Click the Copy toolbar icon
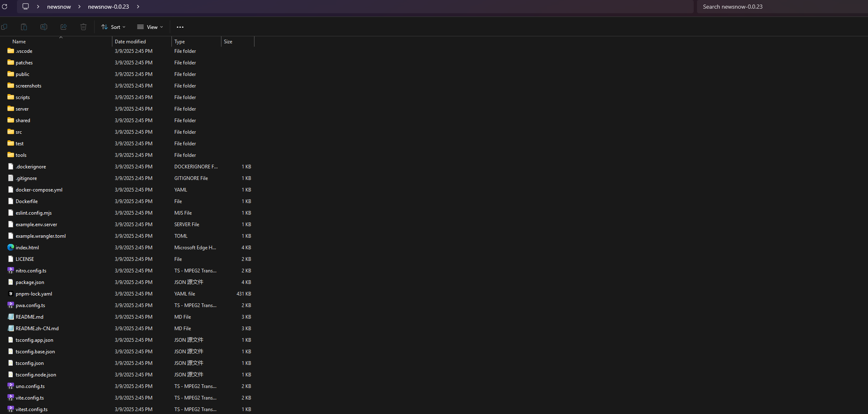Viewport: 868px width, 414px height. (x=5, y=26)
